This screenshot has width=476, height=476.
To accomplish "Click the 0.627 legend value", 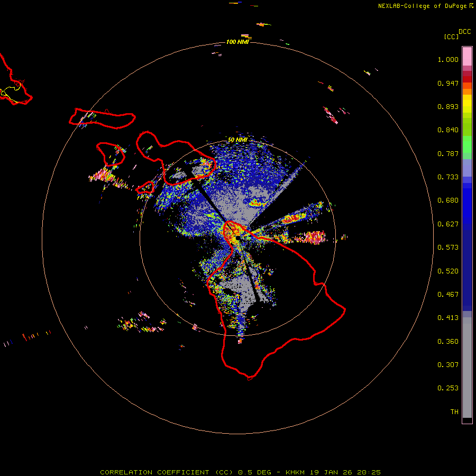I will coord(448,224).
